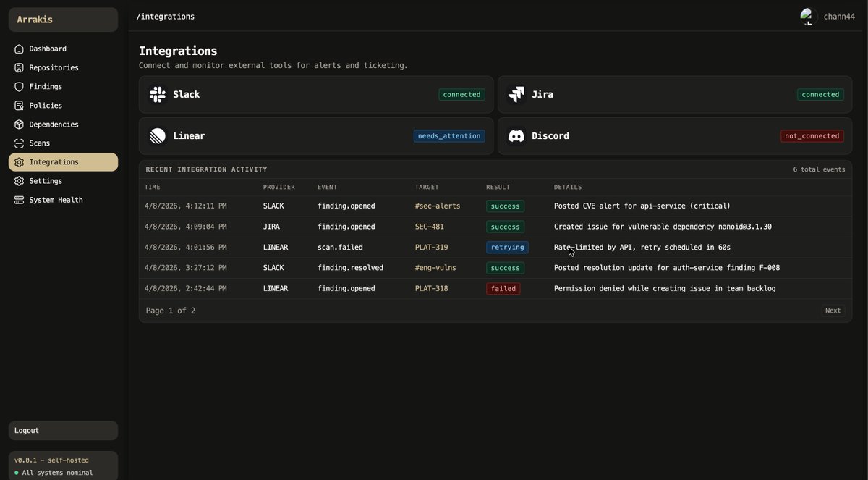Click the needs_attention badge on Linear
The width and height of the screenshot is (868, 480).
[x=449, y=136]
